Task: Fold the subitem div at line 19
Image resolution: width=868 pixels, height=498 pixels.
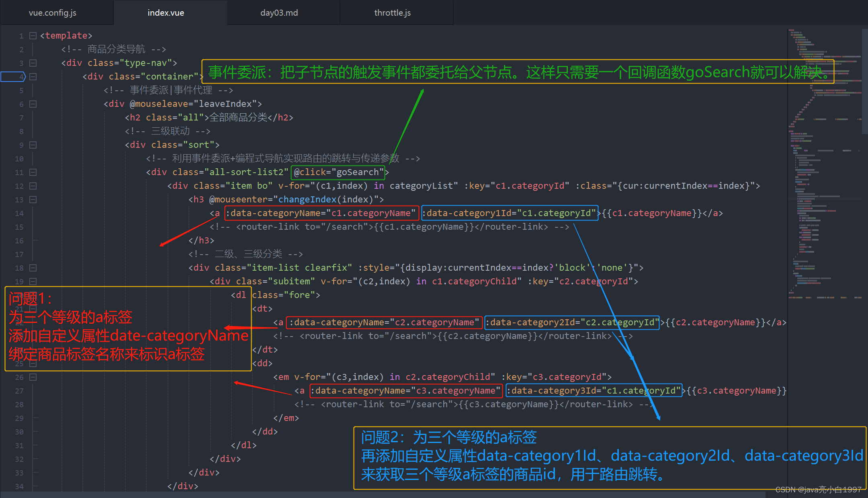Action: tap(33, 282)
